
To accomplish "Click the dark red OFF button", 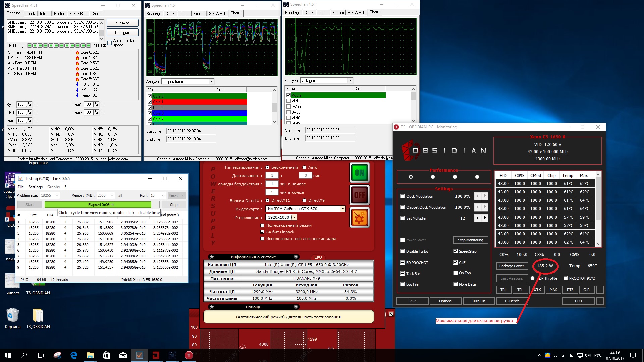I will (x=359, y=195).
